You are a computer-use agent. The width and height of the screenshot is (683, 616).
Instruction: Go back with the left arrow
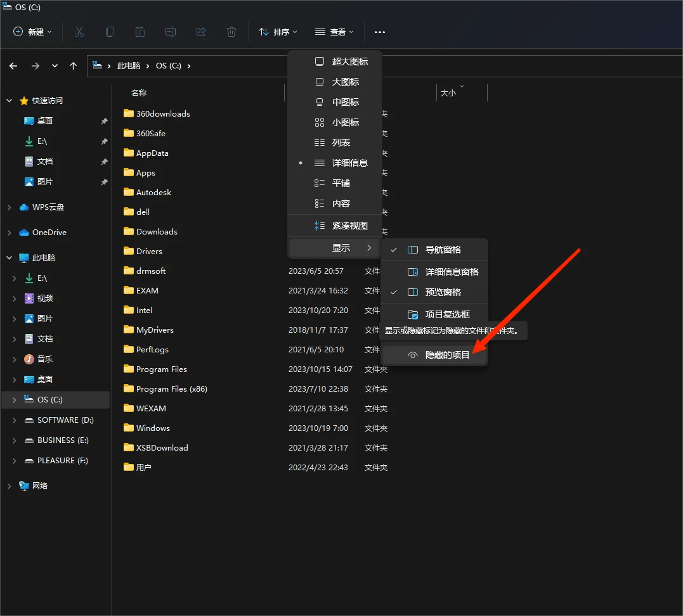[x=13, y=66]
